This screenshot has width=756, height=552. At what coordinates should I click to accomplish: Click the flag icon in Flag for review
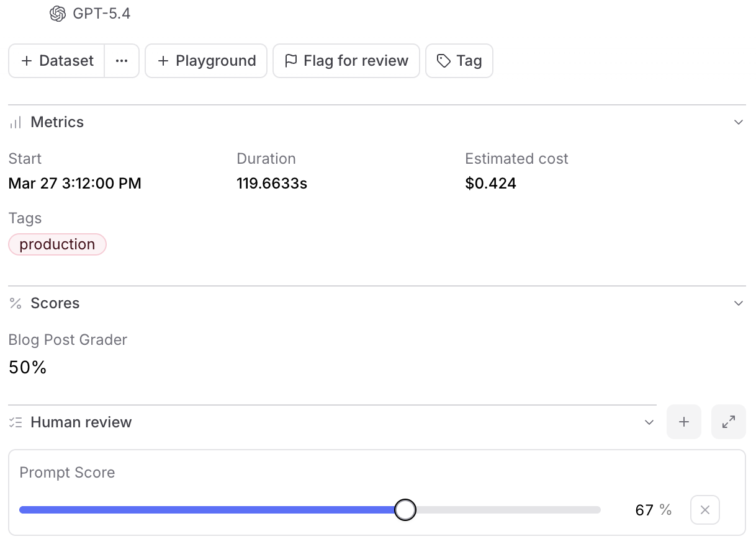pos(290,60)
